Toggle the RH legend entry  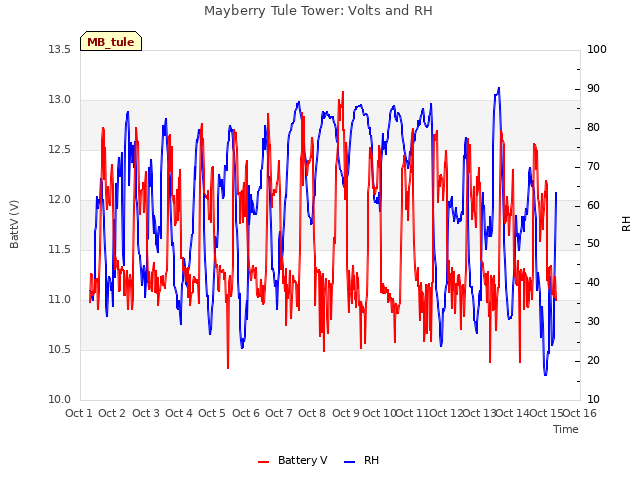[362, 460]
